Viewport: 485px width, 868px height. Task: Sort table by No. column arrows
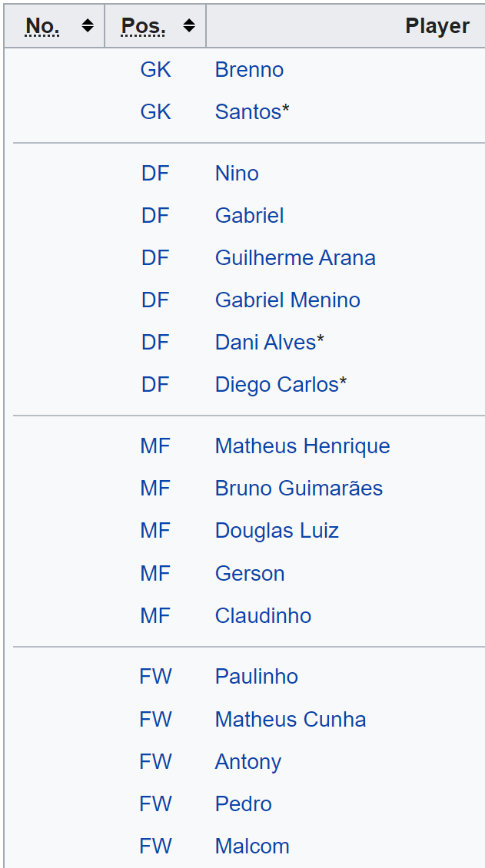88,25
